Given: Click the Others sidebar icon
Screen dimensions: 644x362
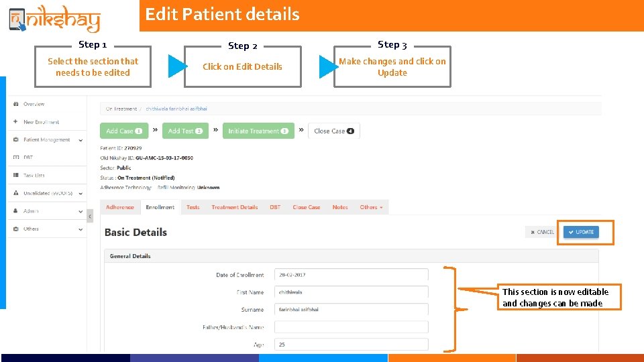Looking at the screenshot, I should click(x=15, y=229).
